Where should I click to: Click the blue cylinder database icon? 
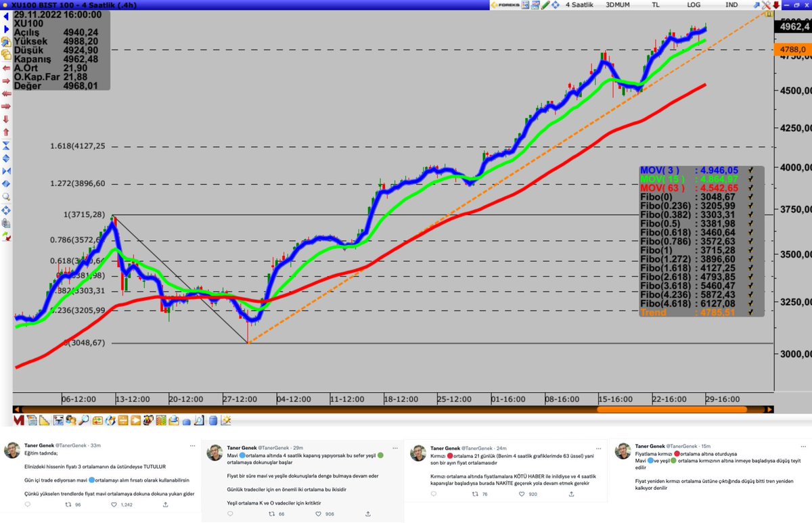pyautogui.click(x=213, y=421)
